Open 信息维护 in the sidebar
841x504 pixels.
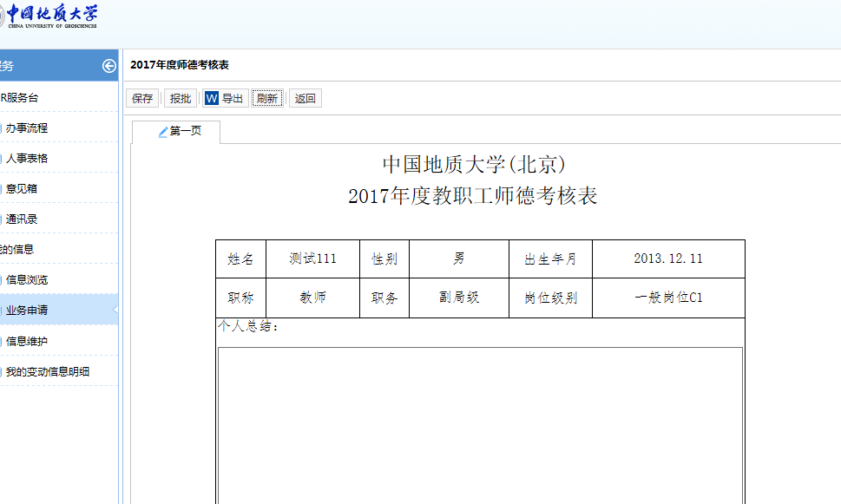pyautogui.click(x=27, y=341)
